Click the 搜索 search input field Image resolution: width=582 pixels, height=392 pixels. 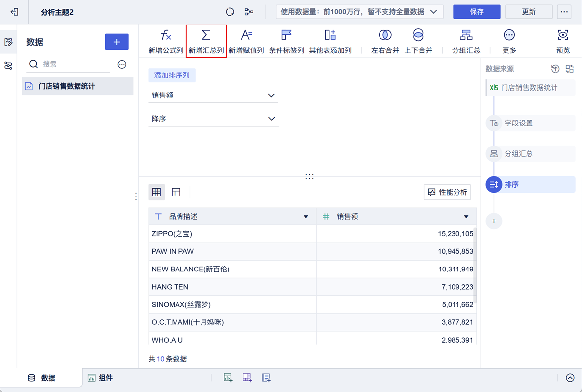coord(74,64)
